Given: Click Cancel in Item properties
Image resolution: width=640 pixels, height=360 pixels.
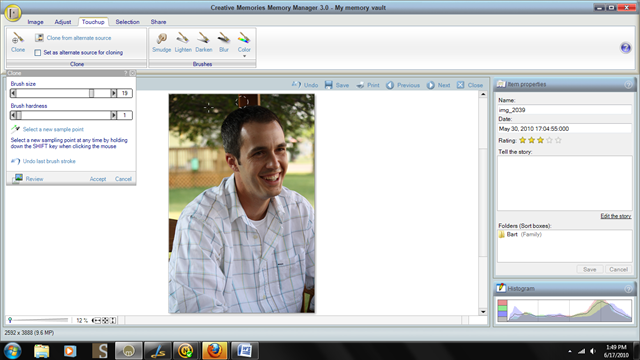Looking at the screenshot, I should [x=618, y=269].
